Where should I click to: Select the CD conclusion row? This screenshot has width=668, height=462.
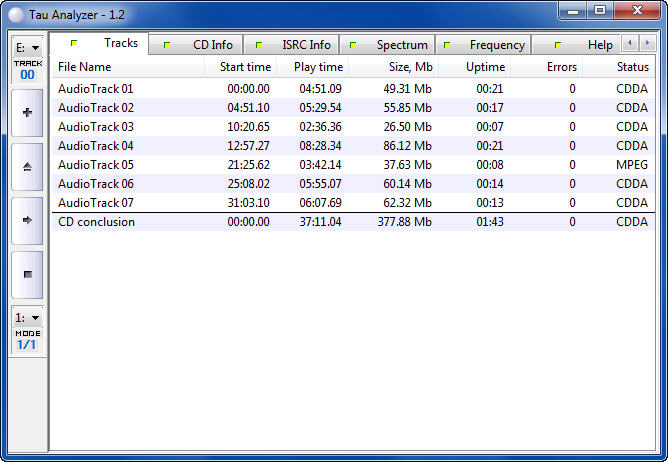[x=97, y=222]
